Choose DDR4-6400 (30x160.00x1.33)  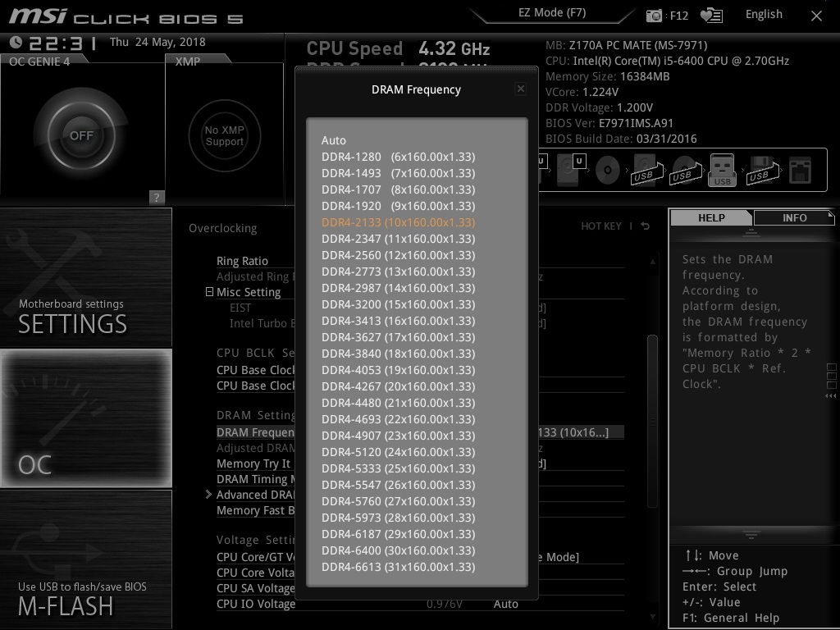398,550
